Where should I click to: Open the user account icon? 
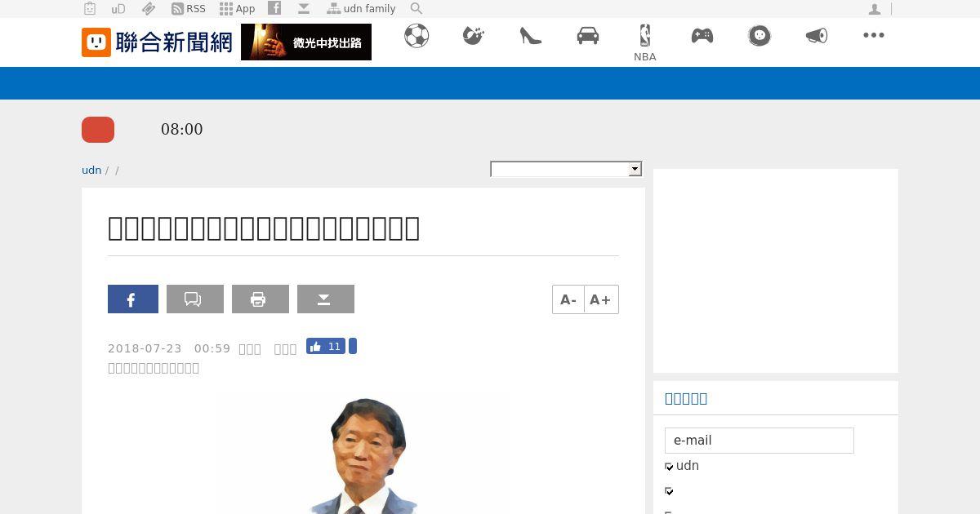(875, 9)
